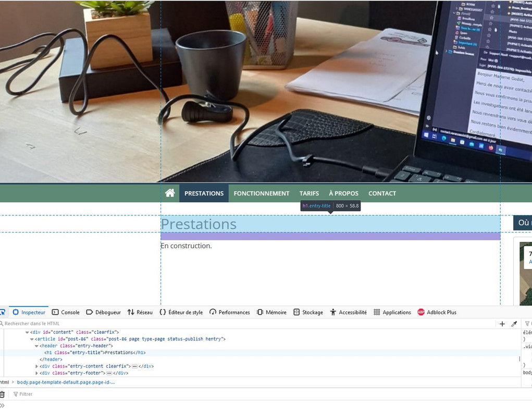Click the Prestations page heading

click(199, 224)
